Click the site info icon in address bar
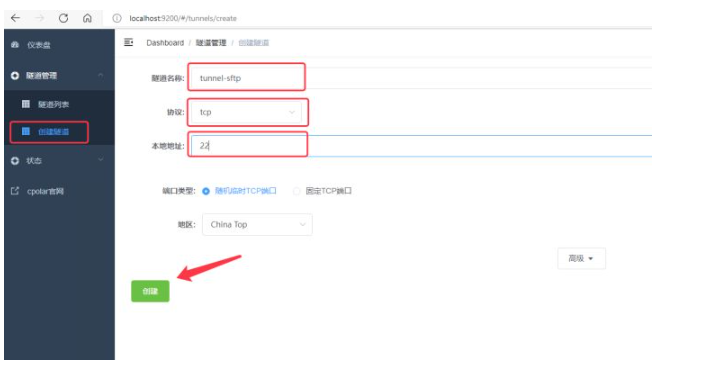Image resolution: width=701 pixels, height=385 pixels. [117, 18]
